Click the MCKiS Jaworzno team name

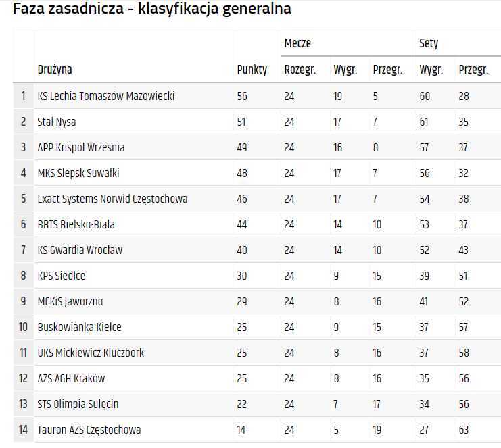tap(70, 301)
